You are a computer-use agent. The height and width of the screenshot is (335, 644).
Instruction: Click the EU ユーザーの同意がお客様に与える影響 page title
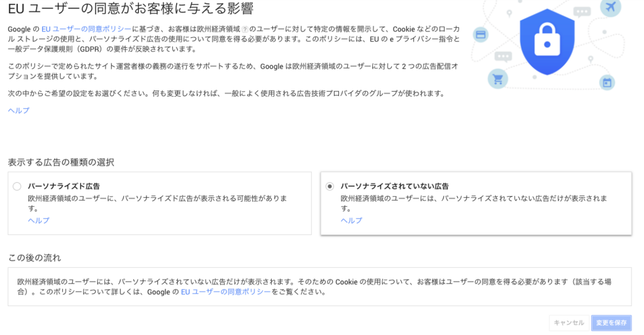131,8
